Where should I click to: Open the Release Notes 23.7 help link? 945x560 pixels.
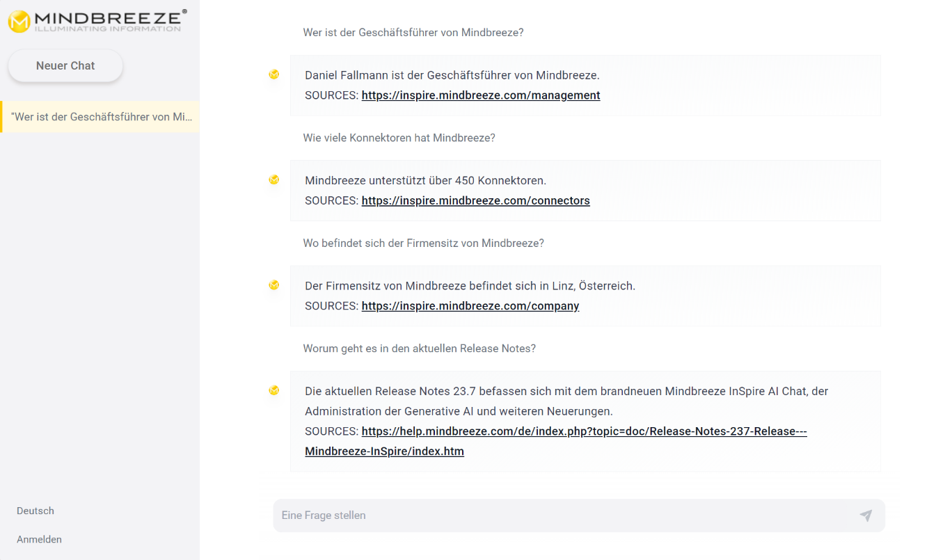[556, 441]
